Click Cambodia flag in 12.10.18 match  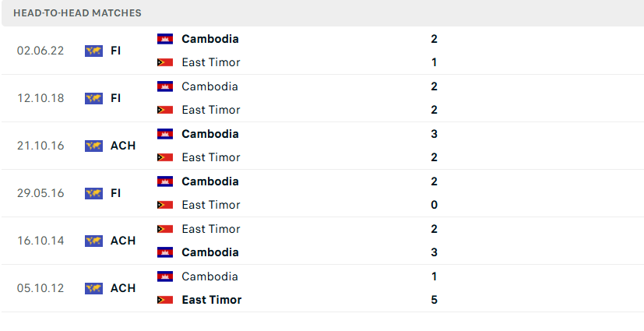tap(164, 86)
